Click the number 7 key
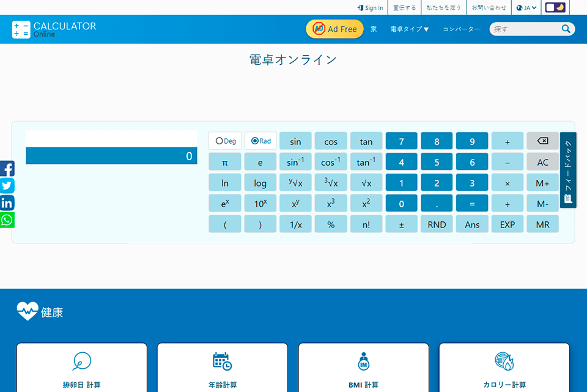Viewport: 587px width, 392px height. point(401,141)
